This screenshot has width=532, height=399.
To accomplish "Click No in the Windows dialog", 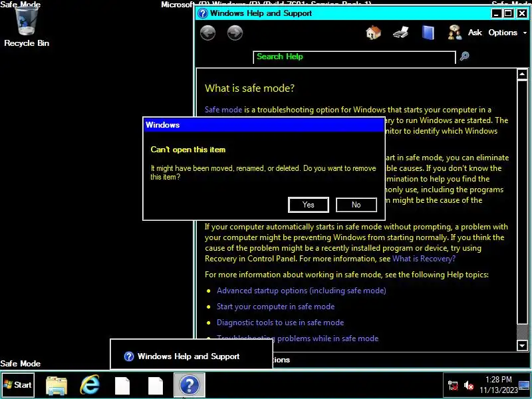I will point(356,205).
